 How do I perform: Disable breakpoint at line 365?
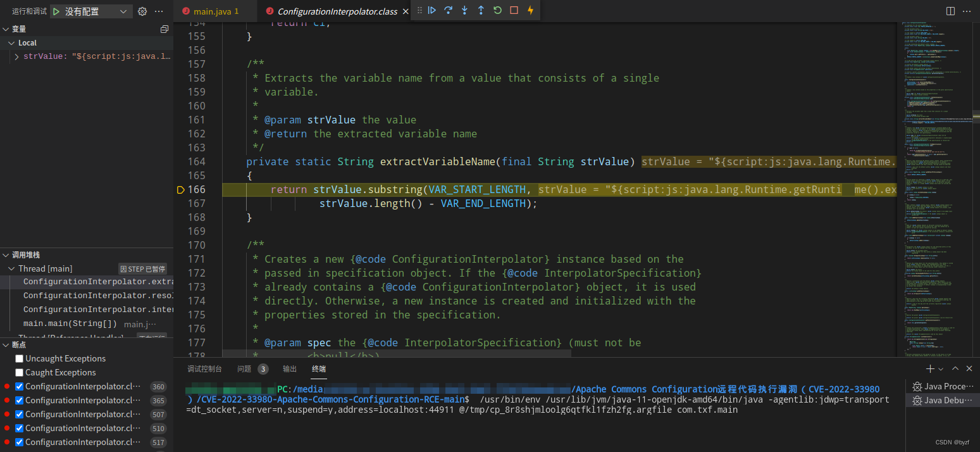tap(19, 400)
